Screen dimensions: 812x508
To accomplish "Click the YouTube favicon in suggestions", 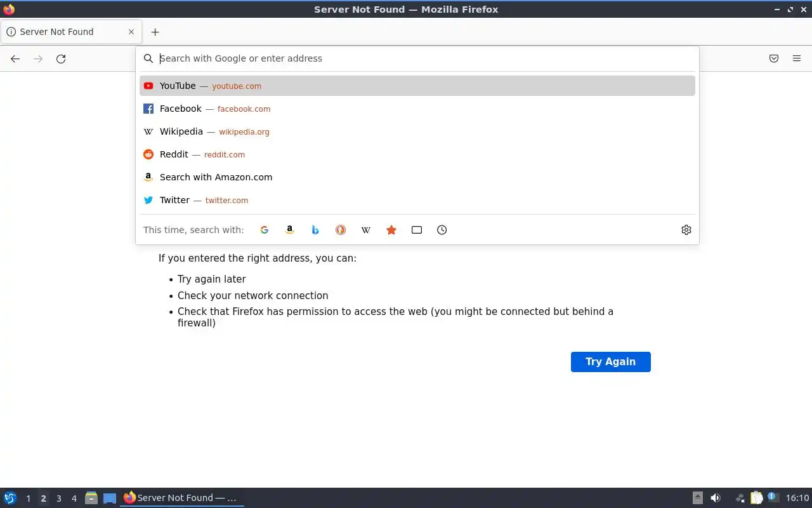I will (148, 86).
